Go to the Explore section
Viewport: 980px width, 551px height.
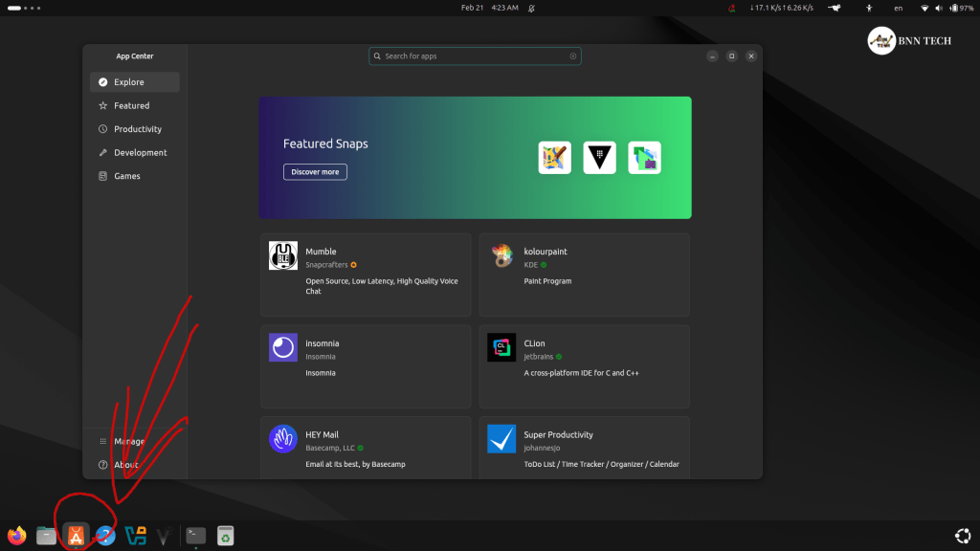coord(135,82)
